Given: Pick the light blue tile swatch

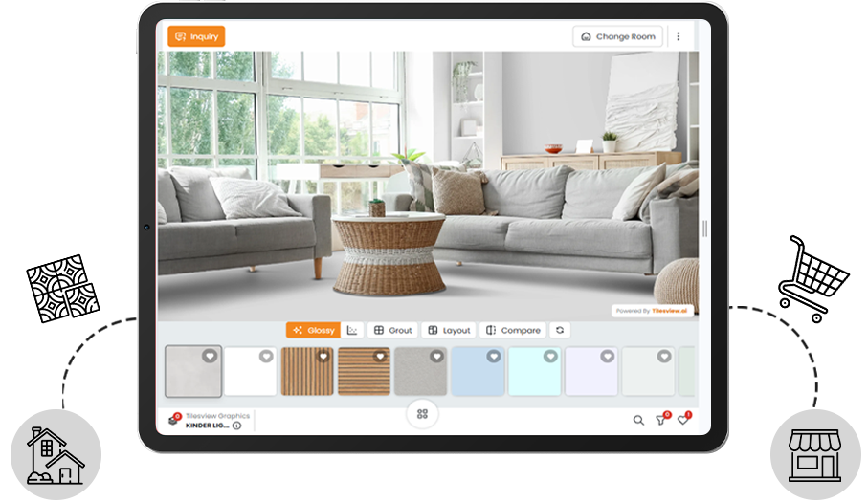Looking at the screenshot, I should coord(477,371).
